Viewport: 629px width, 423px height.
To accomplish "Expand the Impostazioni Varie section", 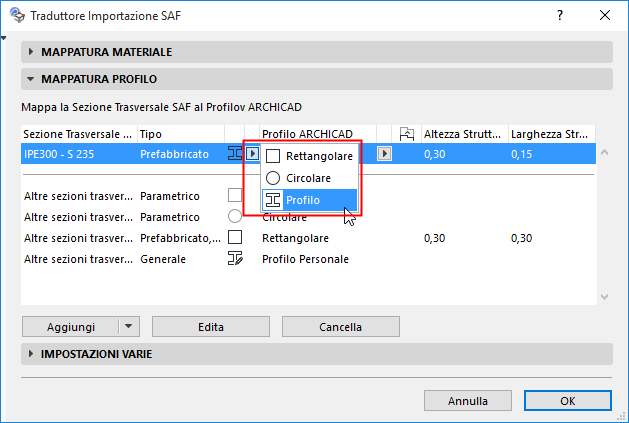I will pyautogui.click(x=30, y=354).
